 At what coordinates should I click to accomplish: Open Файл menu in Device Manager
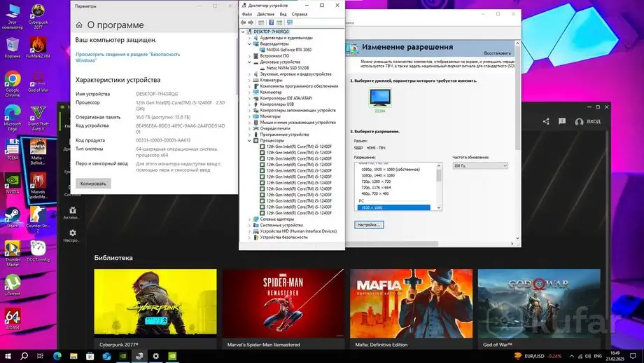point(247,14)
